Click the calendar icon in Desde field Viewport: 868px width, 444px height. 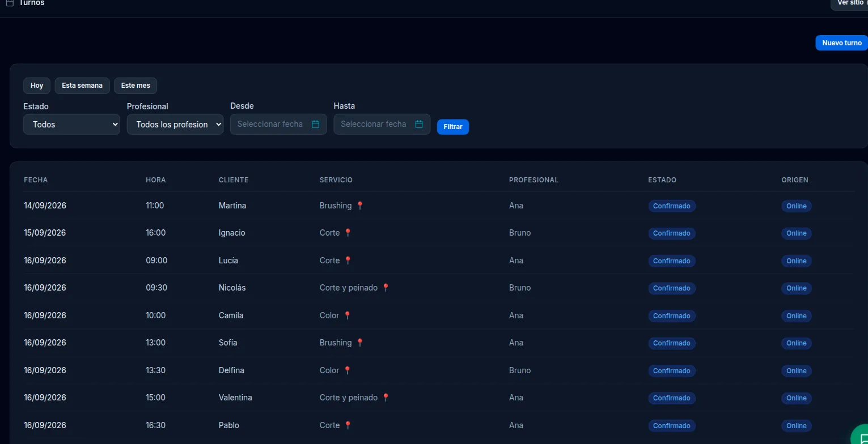(x=316, y=124)
